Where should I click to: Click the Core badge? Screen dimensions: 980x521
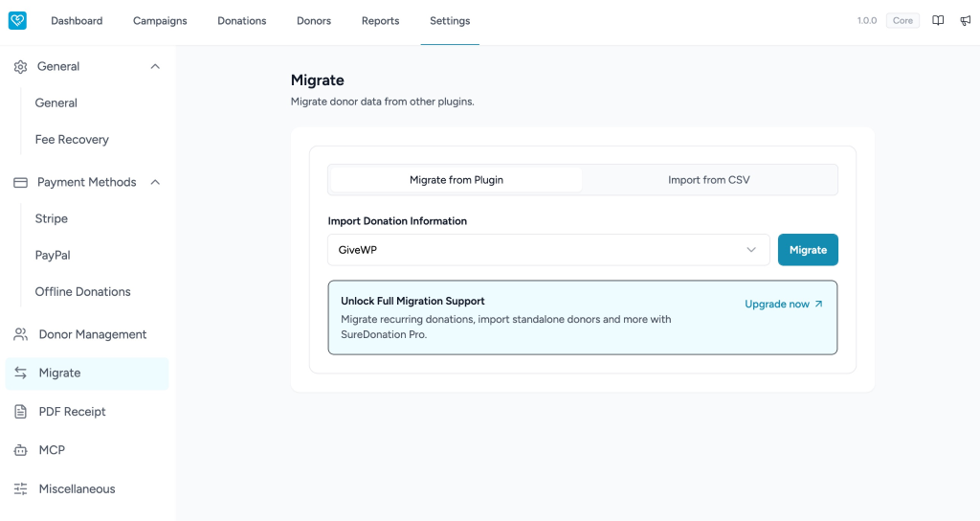902,21
